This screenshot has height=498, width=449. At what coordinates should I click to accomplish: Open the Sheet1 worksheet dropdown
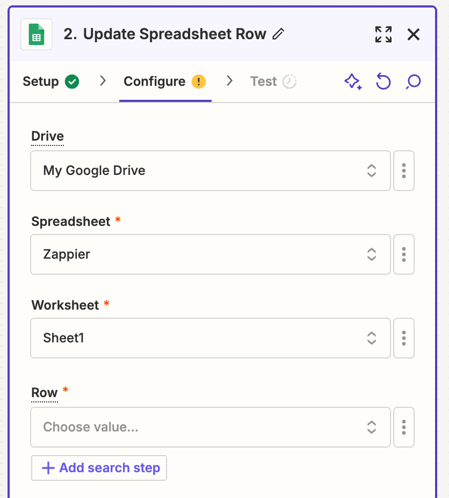pyautogui.click(x=210, y=338)
